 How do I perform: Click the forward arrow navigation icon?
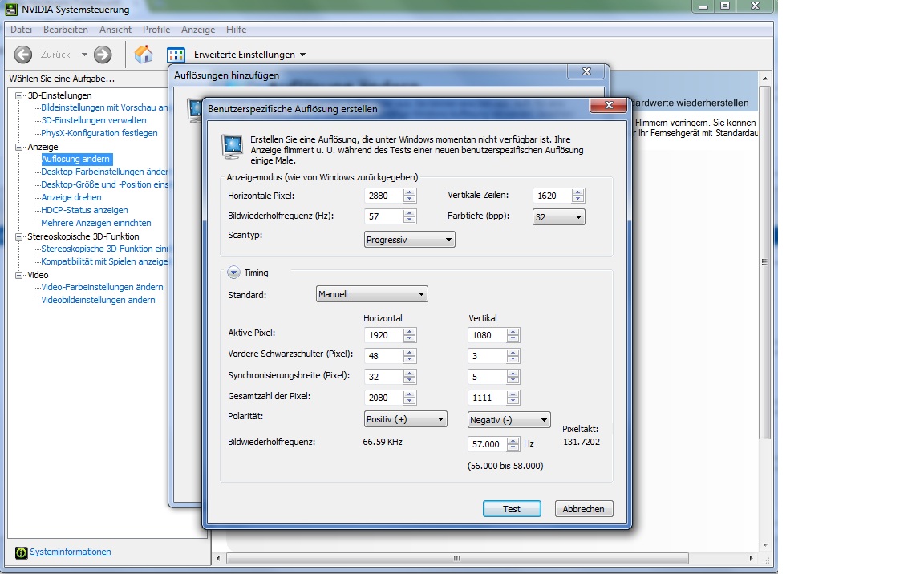click(103, 55)
